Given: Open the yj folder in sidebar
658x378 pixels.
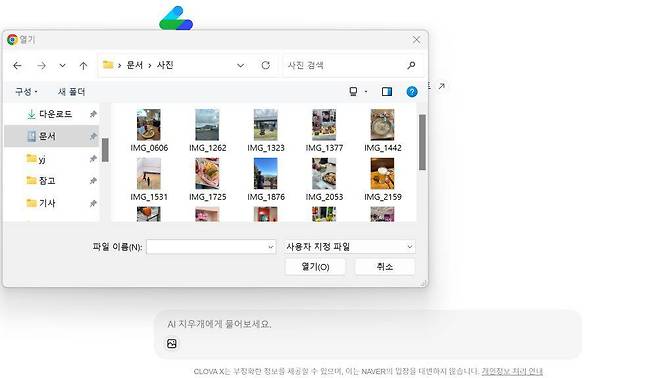Looking at the screenshot, I should (36, 159).
